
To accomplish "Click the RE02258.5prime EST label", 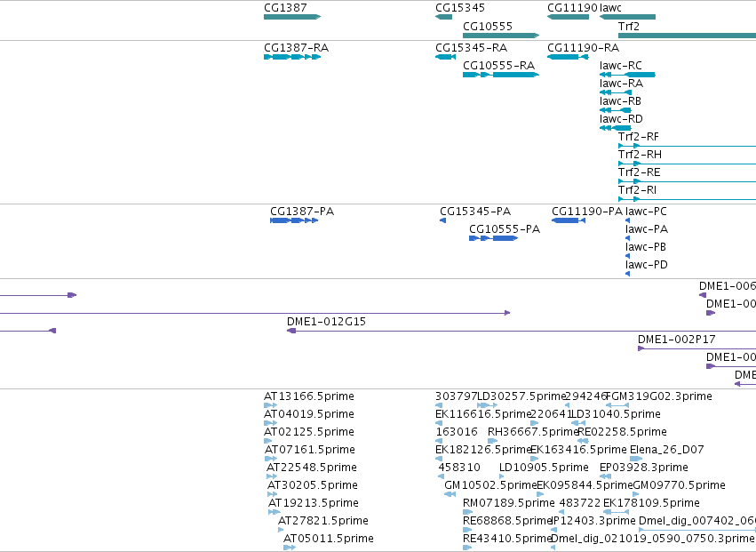I will [x=622, y=432].
